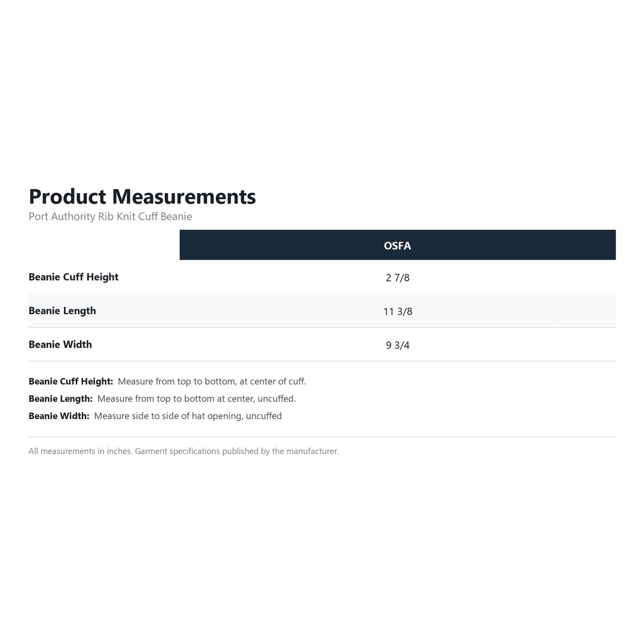Screen dimensions: 644x644
Task: Click the bold Beanie Cuff Height definition term
Action: (71, 382)
